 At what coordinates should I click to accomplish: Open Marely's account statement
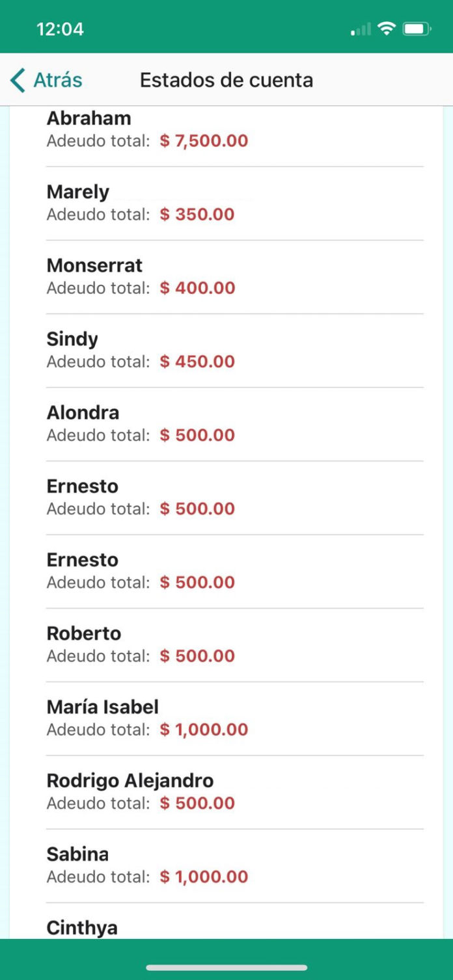[x=78, y=192]
